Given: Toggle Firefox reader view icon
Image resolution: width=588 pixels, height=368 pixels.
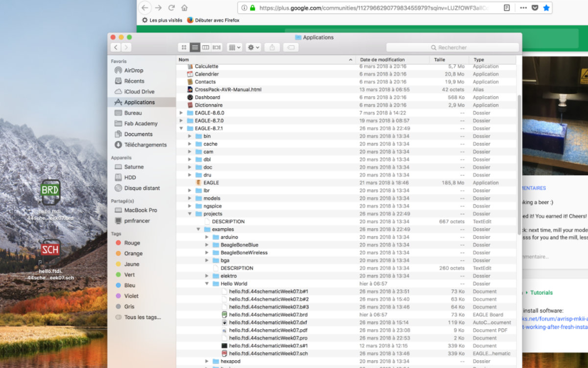Looking at the screenshot, I should pyautogui.click(x=507, y=8).
